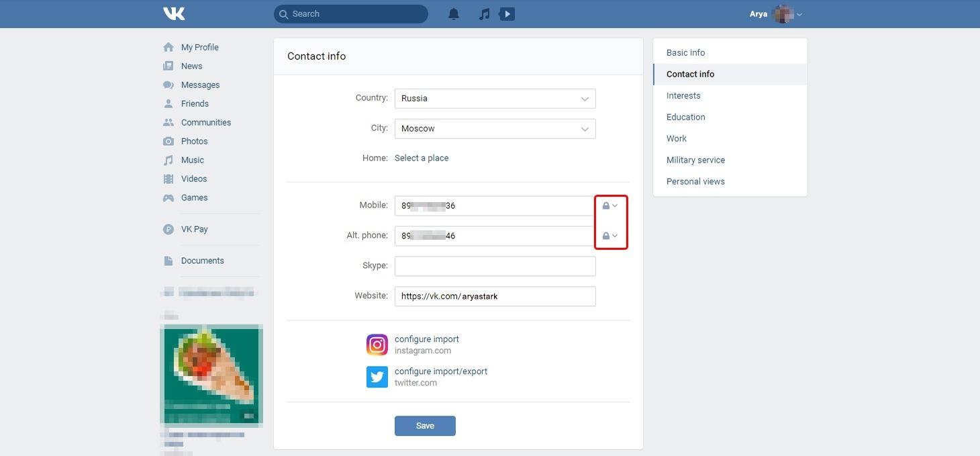This screenshot has width=980, height=456.
Task: Click into the Alt. phone field
Action: (x=495, y=236)
